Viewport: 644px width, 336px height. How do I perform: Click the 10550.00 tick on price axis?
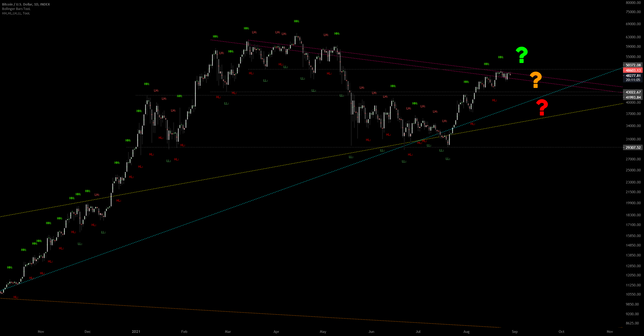coord(633,294)
